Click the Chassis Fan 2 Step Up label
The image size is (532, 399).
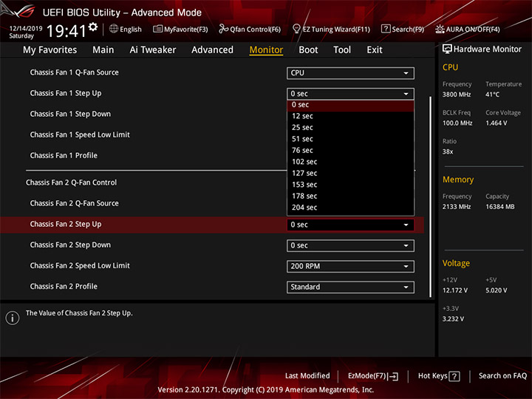coord(66,225)
